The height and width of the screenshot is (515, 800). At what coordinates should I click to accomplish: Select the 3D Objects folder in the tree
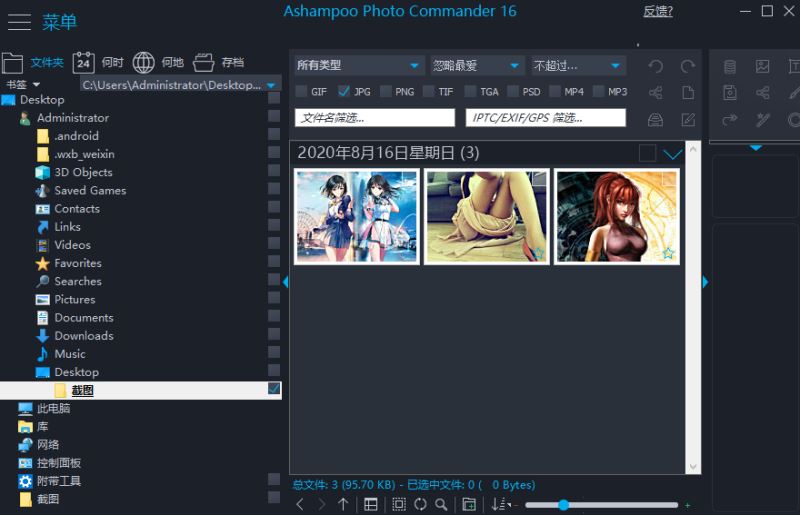(83, 173)
